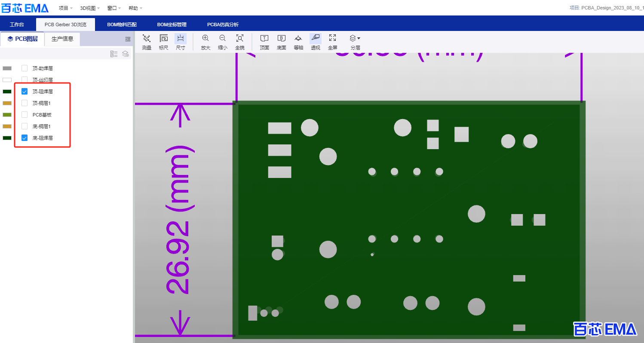Click the dark green 底-阻焊层 color swatch
Viewport: 644px width, 343px height.
coord(7,138)
